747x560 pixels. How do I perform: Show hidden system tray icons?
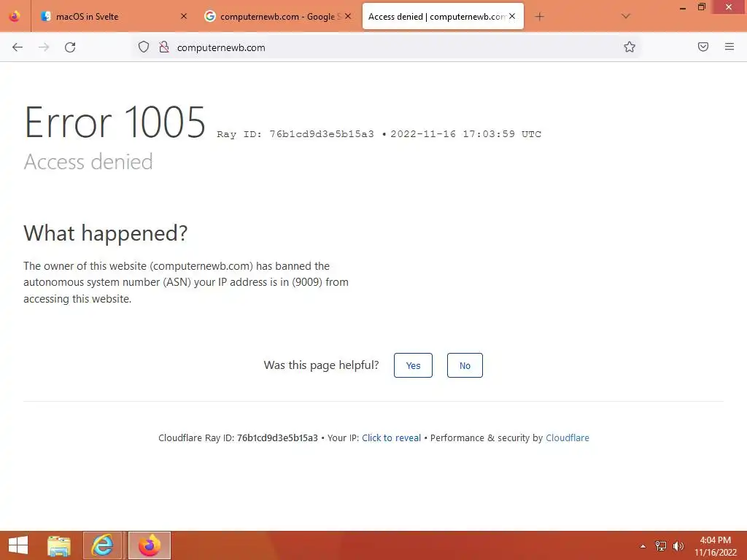(x=643, y=546)
